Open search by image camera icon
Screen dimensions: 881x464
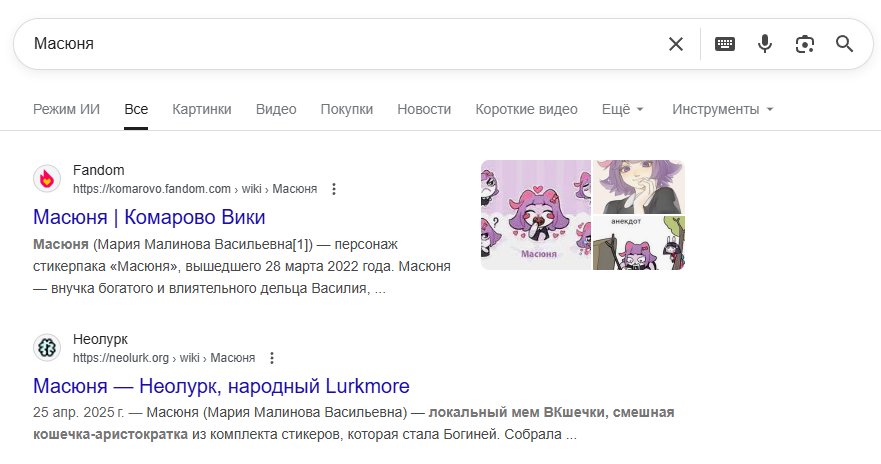point(805,44)
